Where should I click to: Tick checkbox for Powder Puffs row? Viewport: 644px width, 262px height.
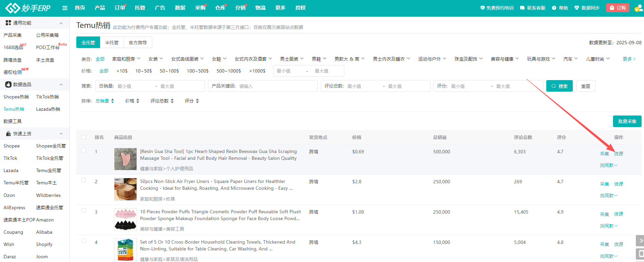(84, 211)
